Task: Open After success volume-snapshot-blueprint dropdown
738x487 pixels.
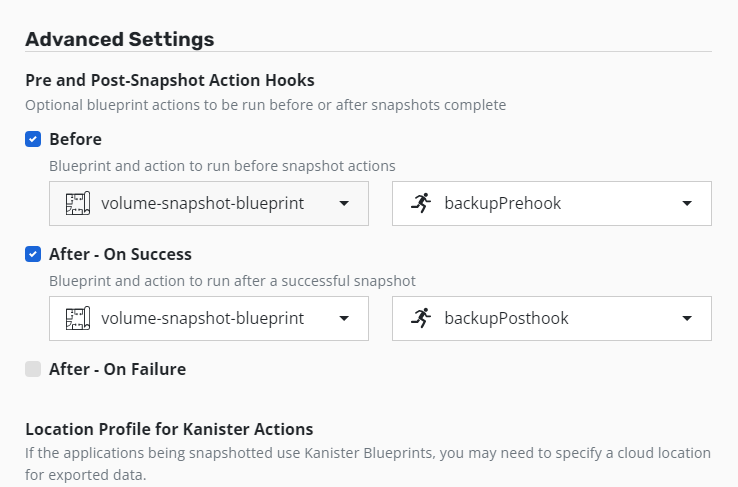Action: tap(209, 318)
